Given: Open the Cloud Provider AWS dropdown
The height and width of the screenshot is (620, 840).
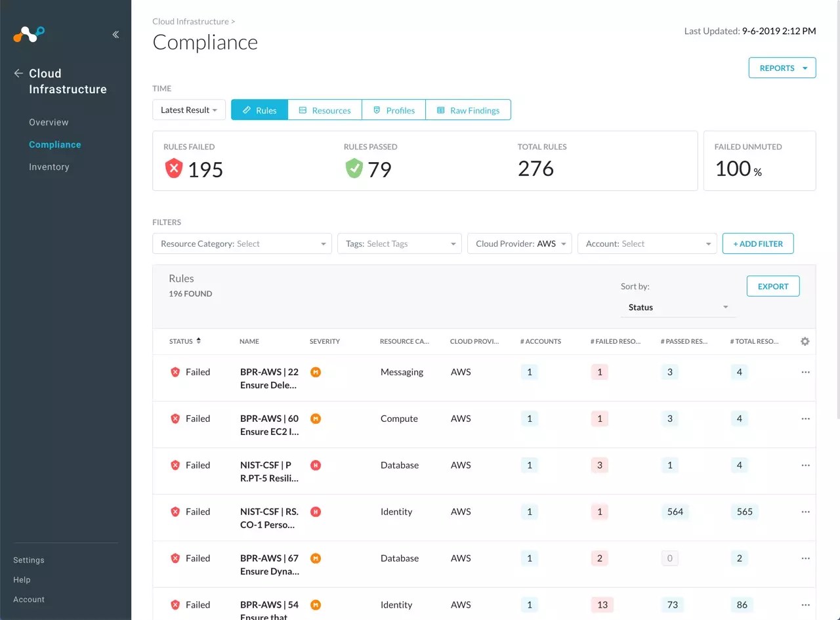Looking at the screenshot, I should pyautogui.click(x=520, y=243).
